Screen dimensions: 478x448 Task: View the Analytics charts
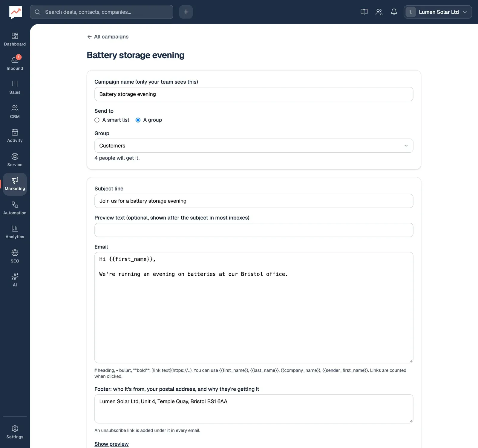tap(15, 232)
